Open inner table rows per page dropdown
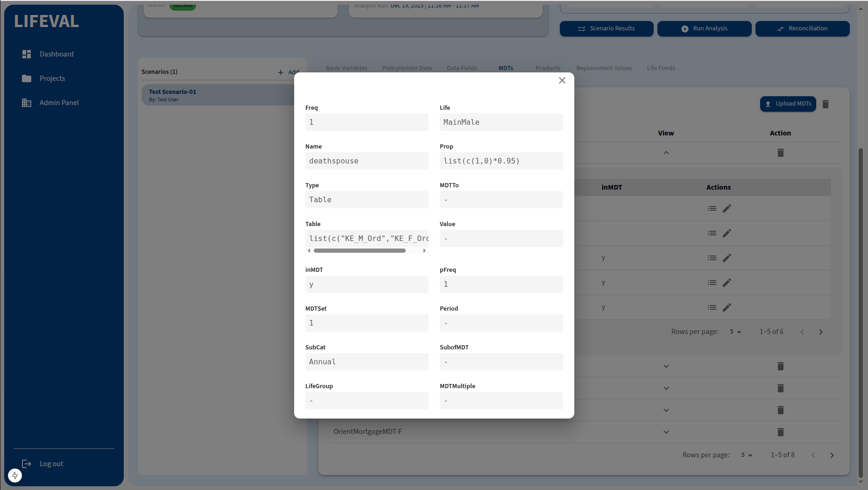The width and height of the screenshot is (868, 490). [x=735, y=332]
